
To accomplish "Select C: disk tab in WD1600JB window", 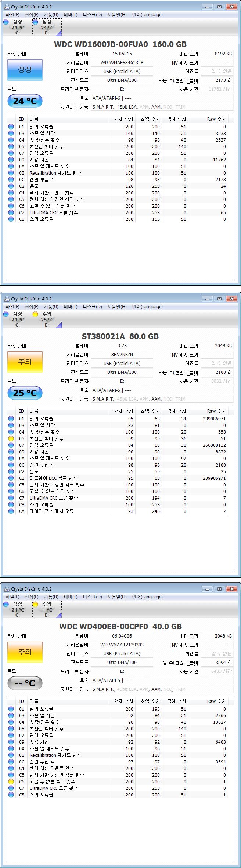I will pos(17,27).
